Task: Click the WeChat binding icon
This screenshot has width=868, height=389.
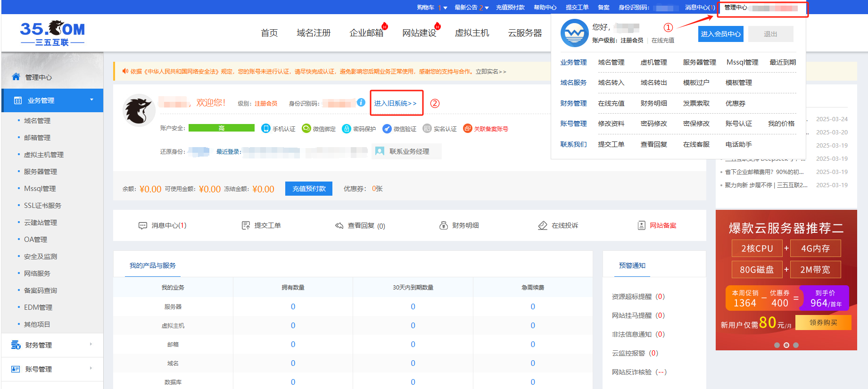Action: point(306,129)
